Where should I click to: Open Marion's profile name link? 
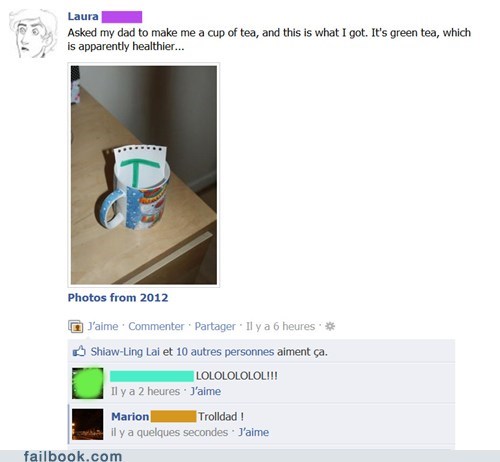130,416
